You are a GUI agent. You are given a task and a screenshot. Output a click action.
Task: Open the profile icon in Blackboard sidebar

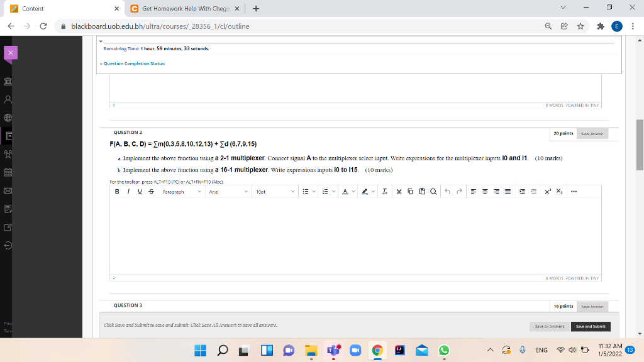coord(8,99)
